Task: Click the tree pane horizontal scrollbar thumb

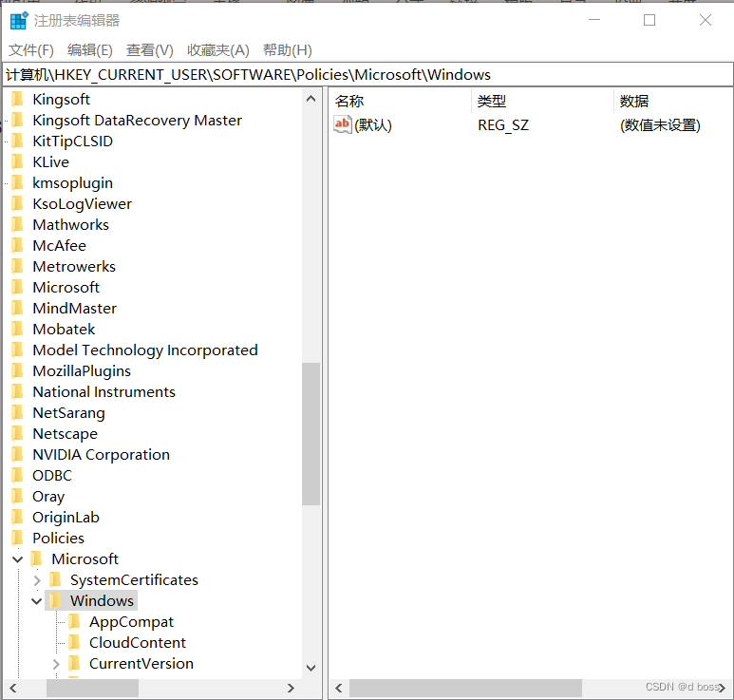Action: pos(92,688)
